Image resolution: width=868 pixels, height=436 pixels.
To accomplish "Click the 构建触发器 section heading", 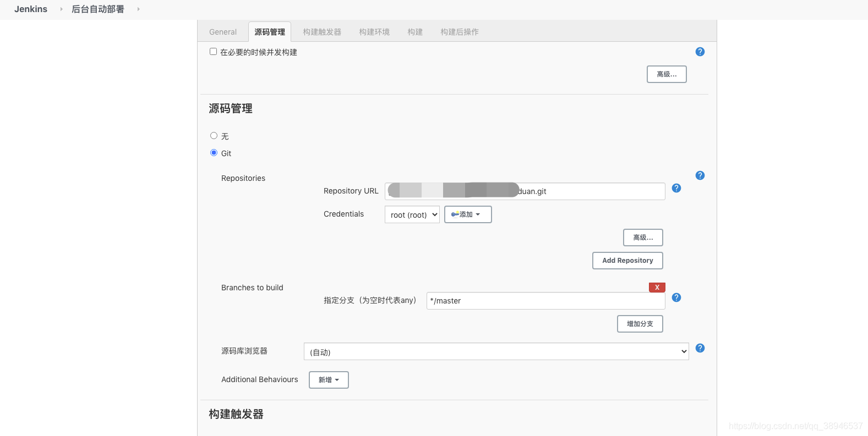I will 236,414.
